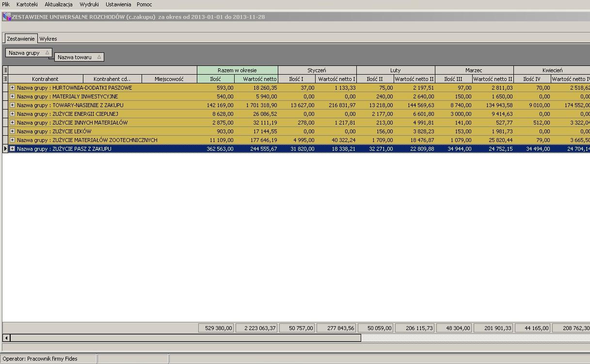Open the Ustawienia menu

(118, 4)
